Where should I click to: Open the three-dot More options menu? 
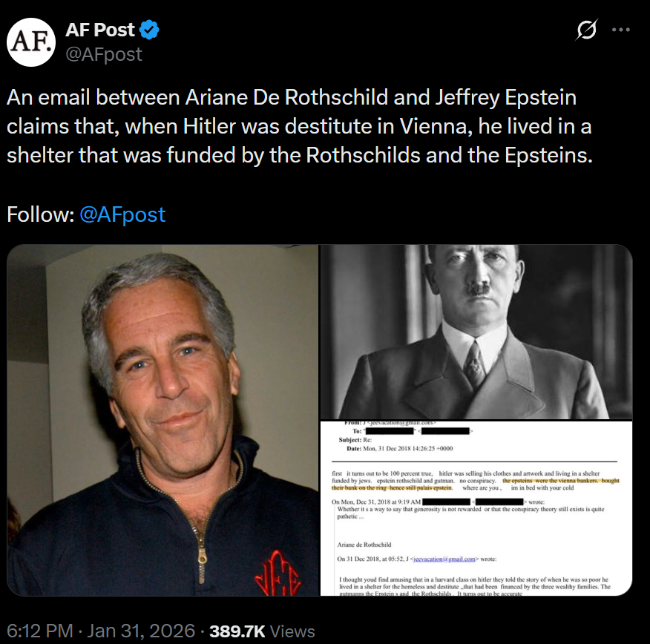620,30
